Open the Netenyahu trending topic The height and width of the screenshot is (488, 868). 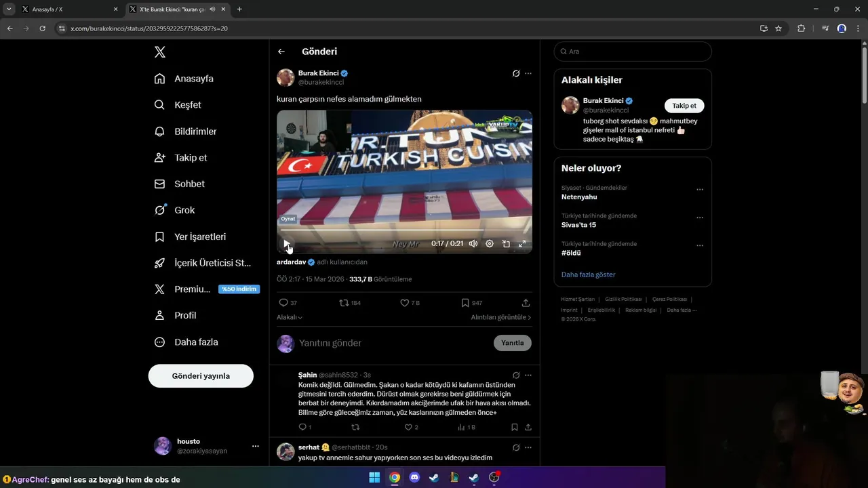[x=579, y=197]
